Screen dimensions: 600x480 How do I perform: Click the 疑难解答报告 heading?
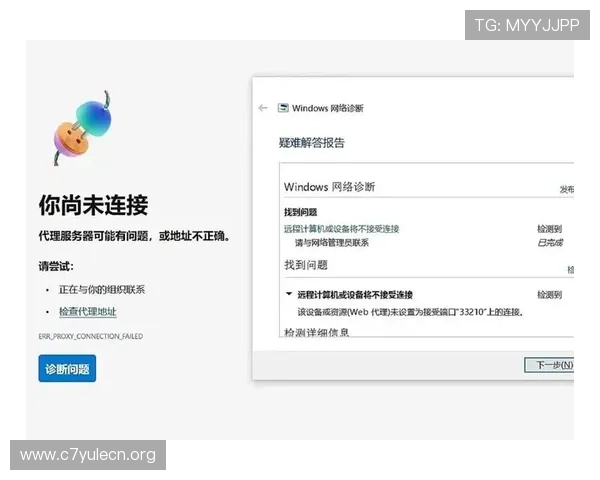coord(312,143)
